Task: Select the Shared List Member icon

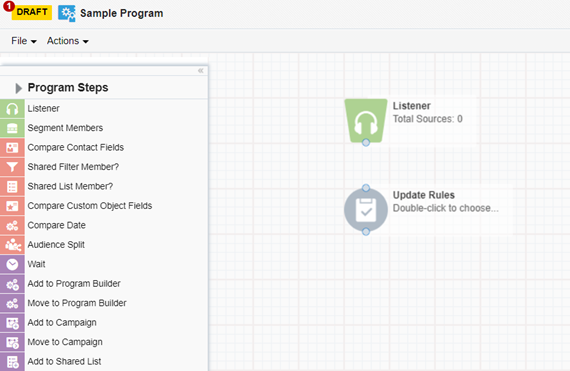Action: (x=12, y=186)
